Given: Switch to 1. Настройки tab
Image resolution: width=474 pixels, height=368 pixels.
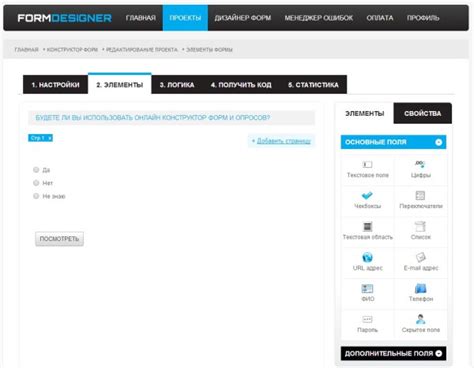Looking at the screenshot, I should pos(55,85).
